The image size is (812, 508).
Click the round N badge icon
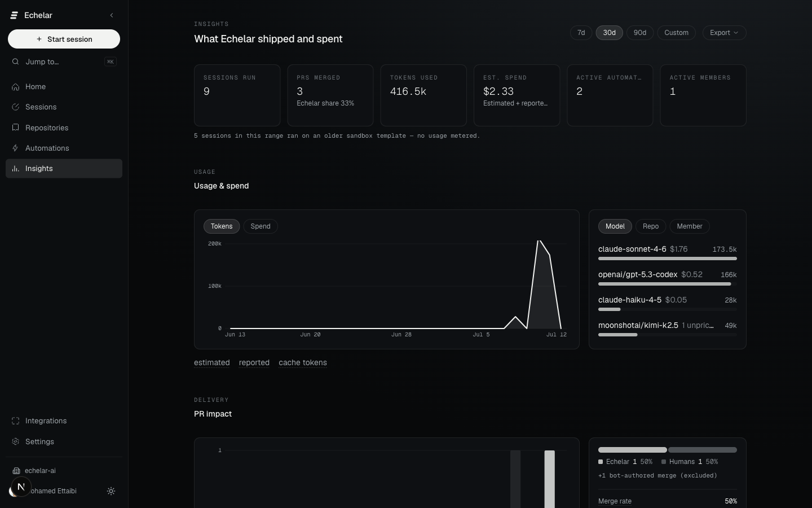click(x=21, y=487)
